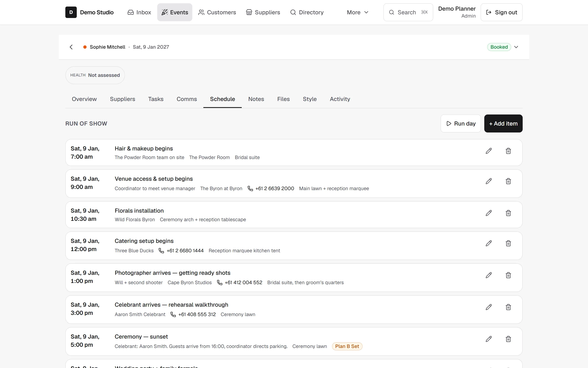Delete the Catering setup begins item

[508, 243]
